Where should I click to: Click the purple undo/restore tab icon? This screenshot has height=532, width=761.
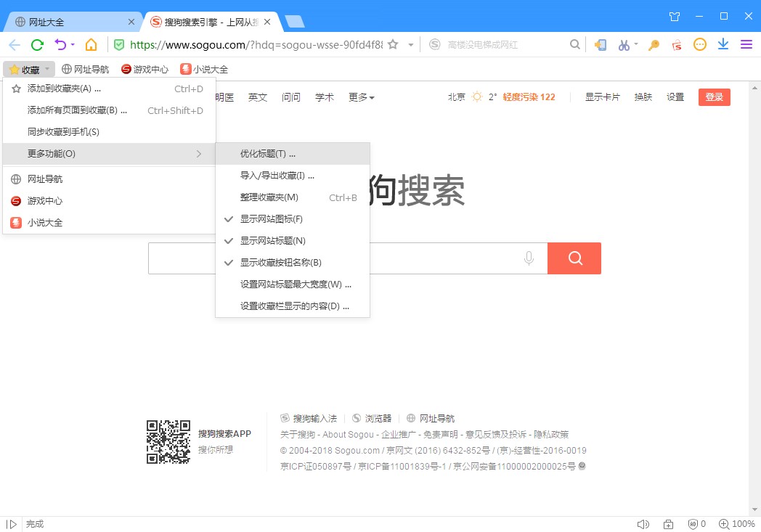61,44
